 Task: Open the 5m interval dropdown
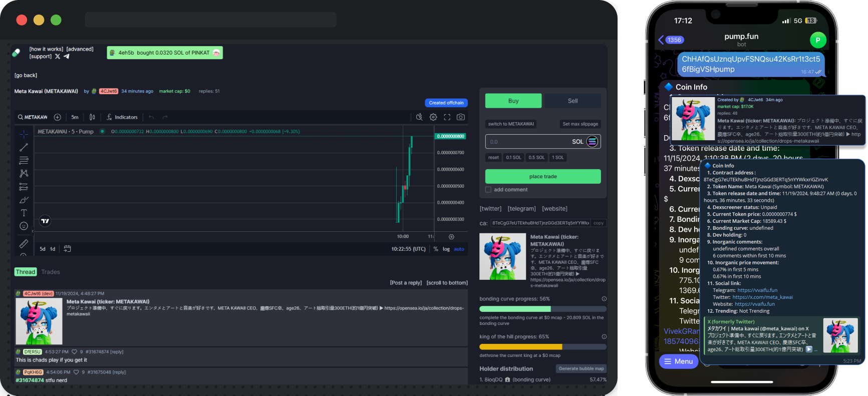tap(75, 117)
